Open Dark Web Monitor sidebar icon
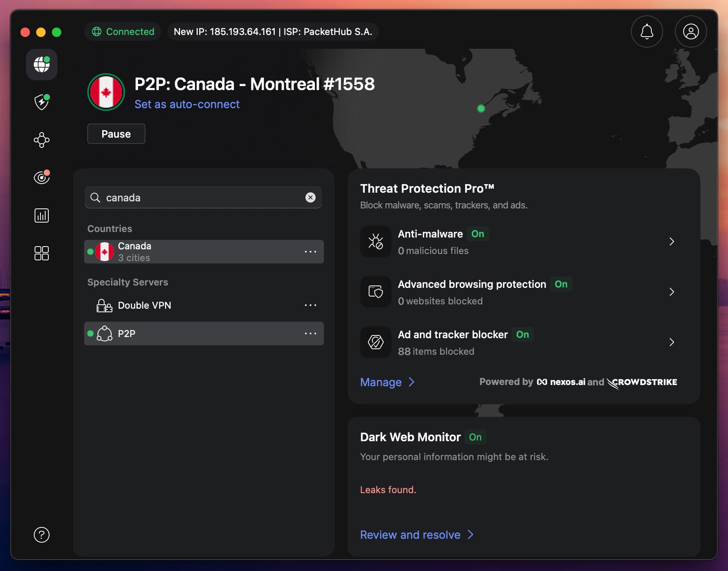 click(41, 177)
